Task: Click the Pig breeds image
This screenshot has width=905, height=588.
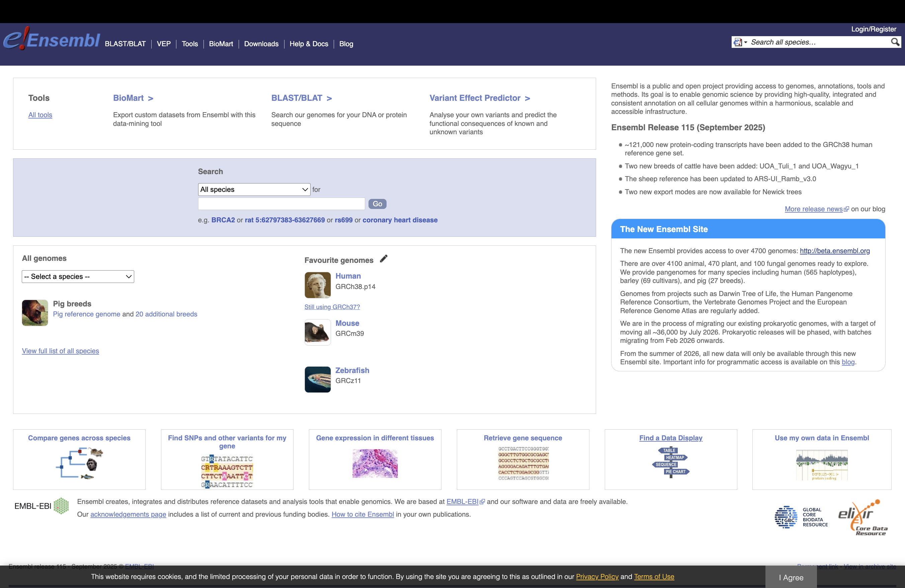Action: [x=34, y=313]
